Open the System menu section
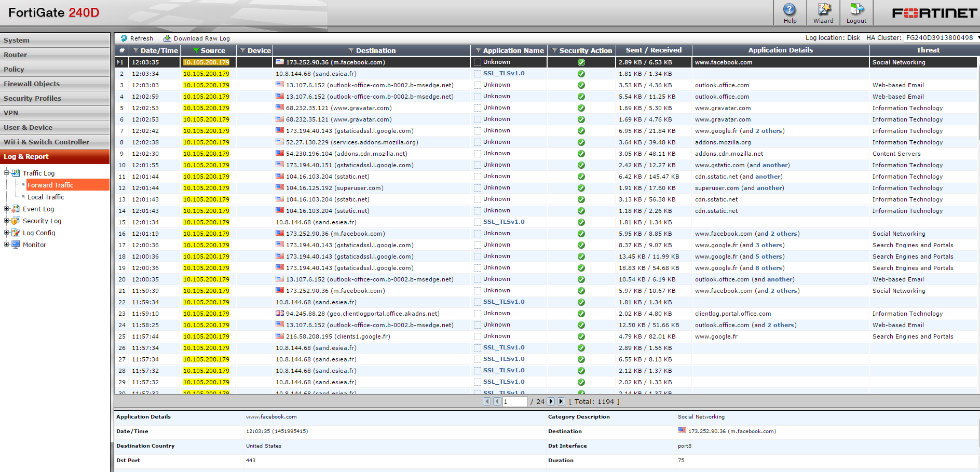 click(x=55, y=40)
